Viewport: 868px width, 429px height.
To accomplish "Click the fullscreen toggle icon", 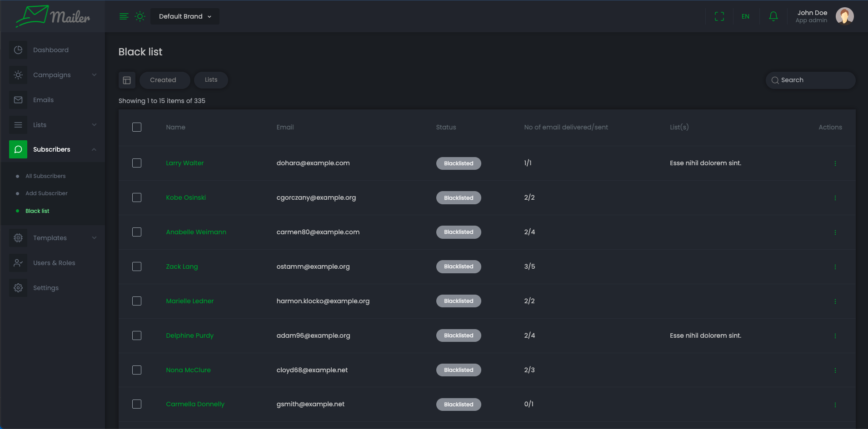I will click(719, 16).
